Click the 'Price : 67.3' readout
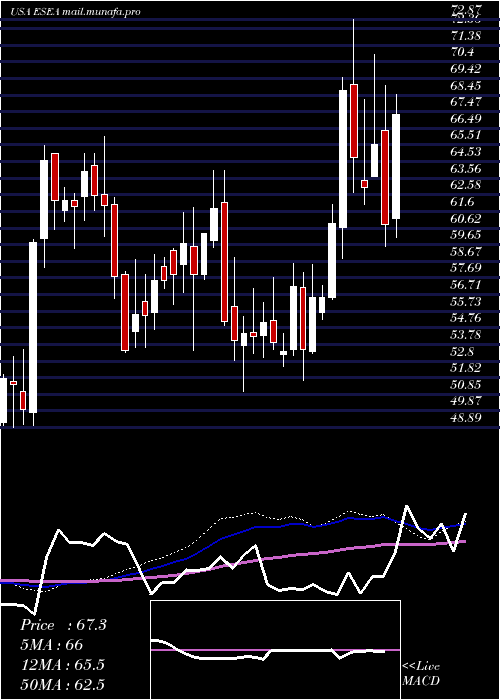This screenshot has width=500, height=700. coord(63,625)
